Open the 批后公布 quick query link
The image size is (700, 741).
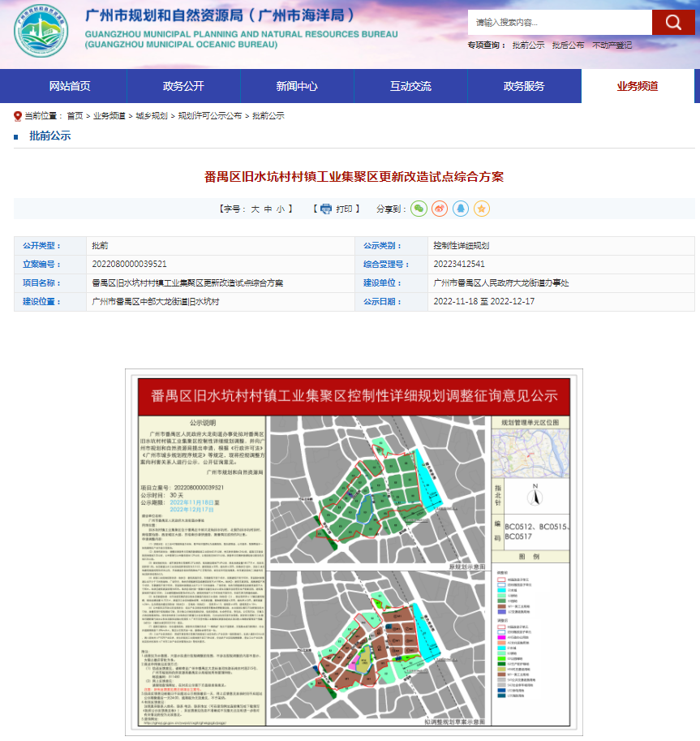[x=569, y=47]
